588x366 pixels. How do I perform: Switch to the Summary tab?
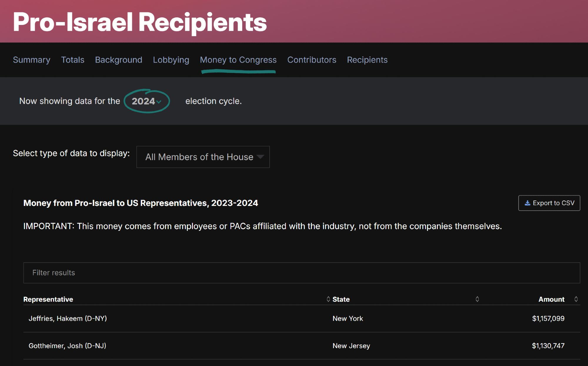(31, 60)
